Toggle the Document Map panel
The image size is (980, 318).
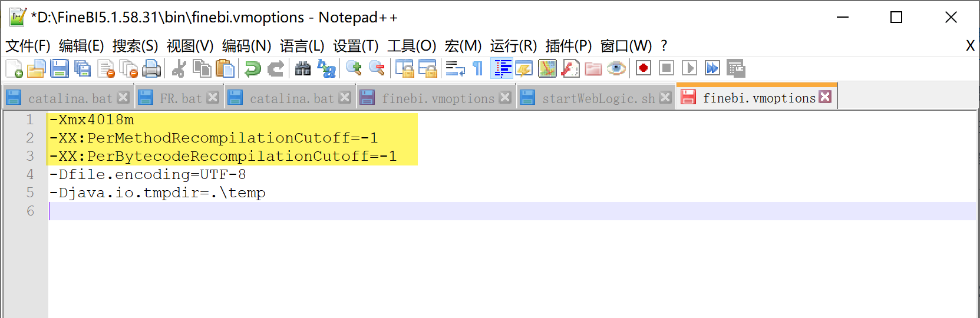click(x=547, y=69)
